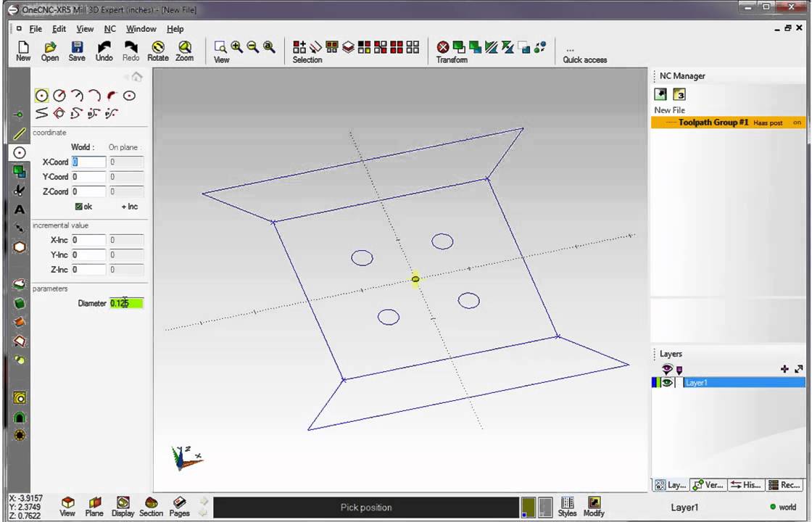
Task: Click the Plane icon at bottom
Action: click(x=94, y=507)
